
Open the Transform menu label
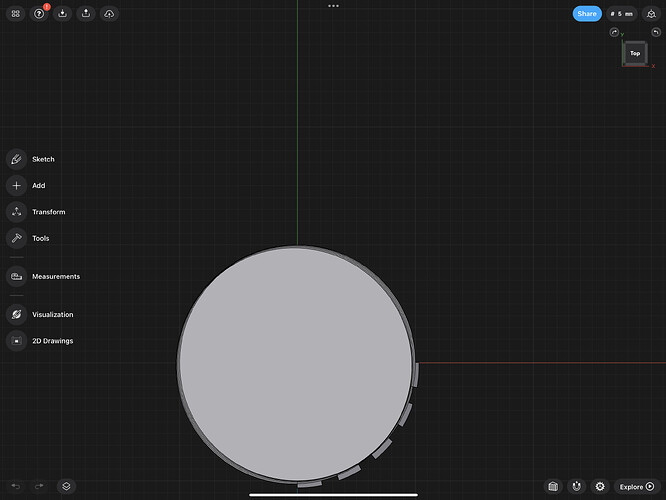click(x=49, y=212)
